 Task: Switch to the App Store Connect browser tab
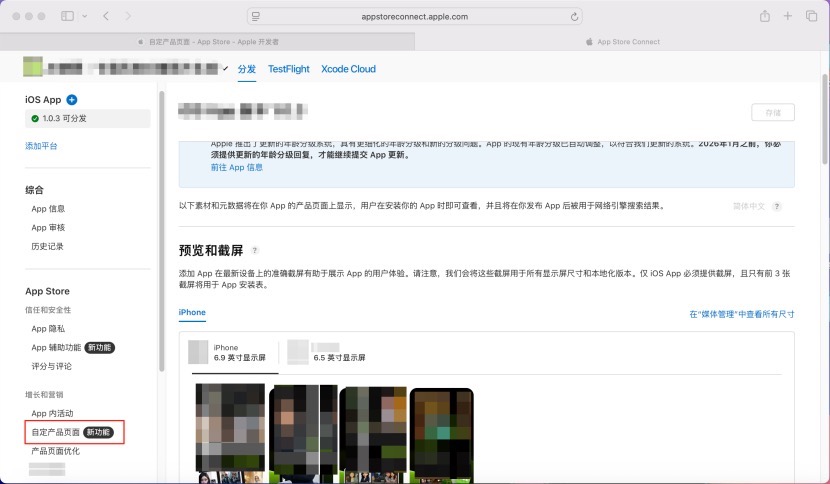(622, 42)
